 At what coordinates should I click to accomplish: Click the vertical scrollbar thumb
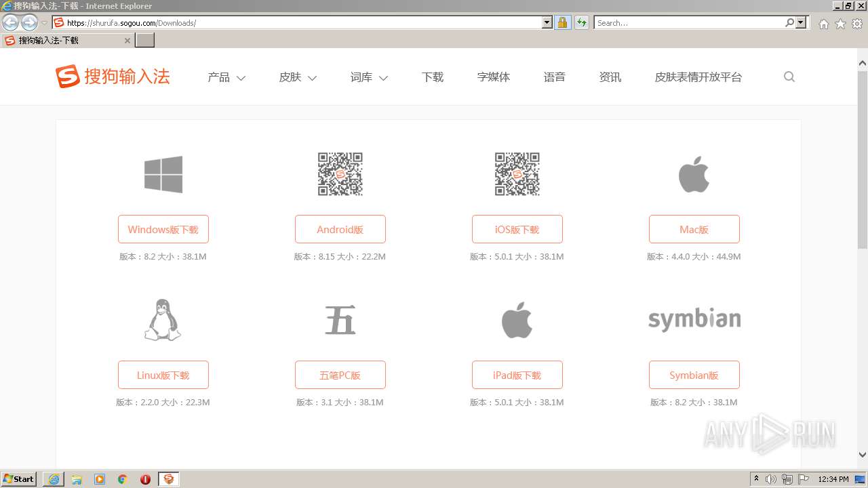click(x=863, y=160)
